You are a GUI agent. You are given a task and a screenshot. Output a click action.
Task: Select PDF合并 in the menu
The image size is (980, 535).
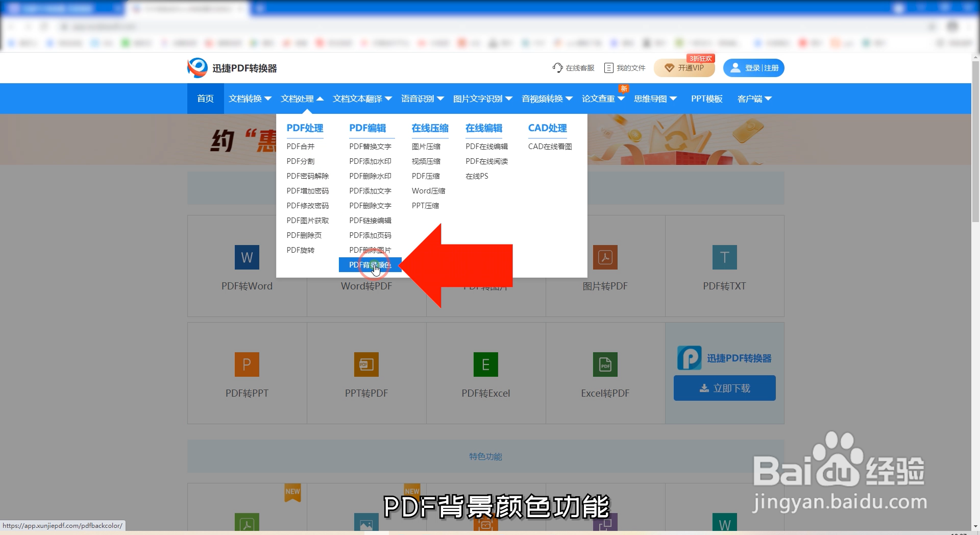click(x=301, y=147)
